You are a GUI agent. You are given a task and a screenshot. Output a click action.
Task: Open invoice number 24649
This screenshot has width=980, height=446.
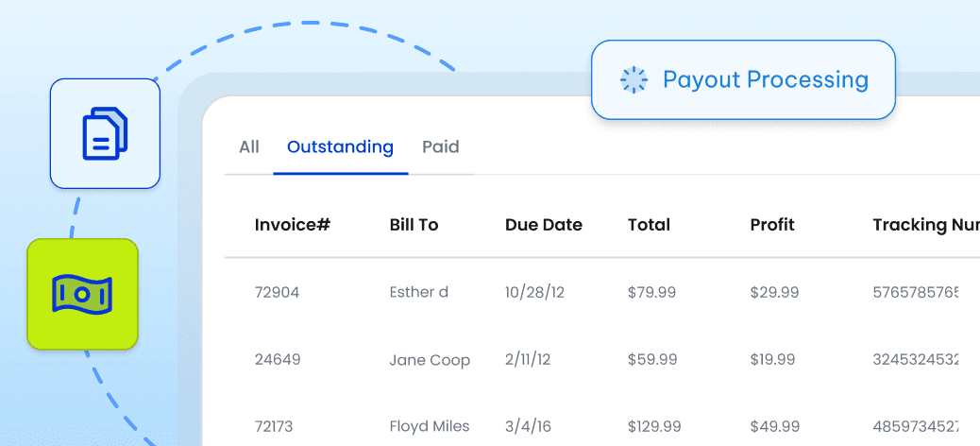click(x=277, y=360)
